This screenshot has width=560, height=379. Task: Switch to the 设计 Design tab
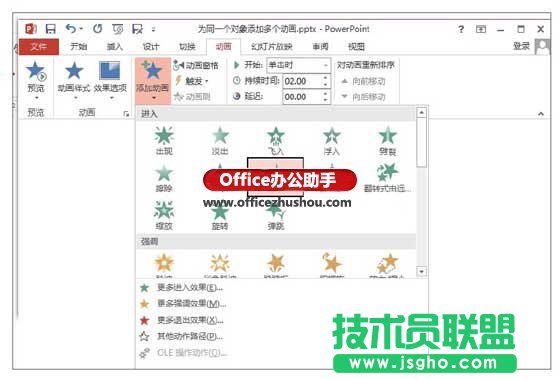click(151, 46)
